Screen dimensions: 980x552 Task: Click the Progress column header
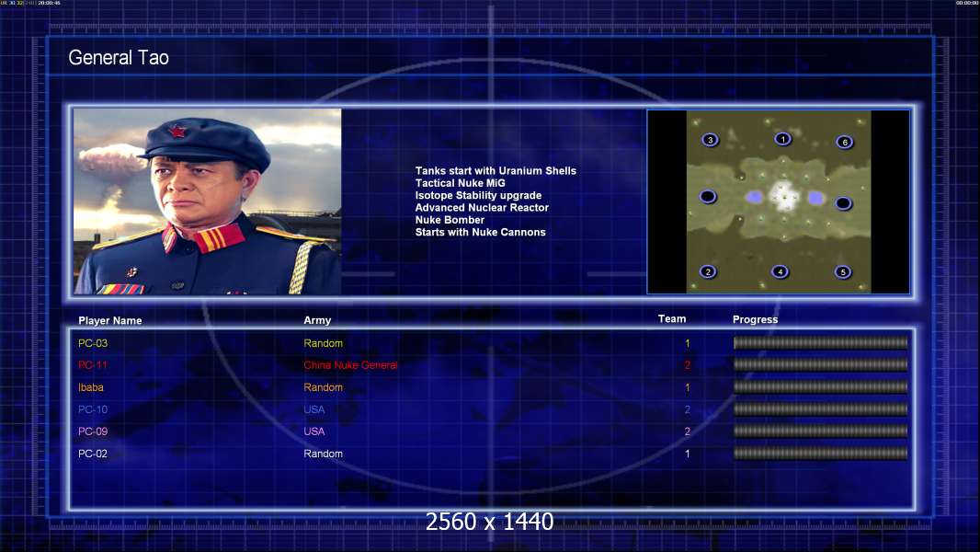755,319
